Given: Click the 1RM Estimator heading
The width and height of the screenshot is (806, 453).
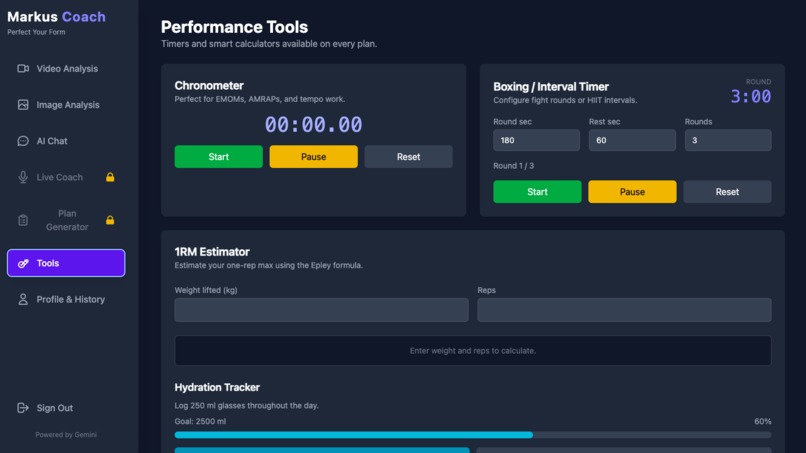Looking at the screenshot, I should tap(212, 252).
